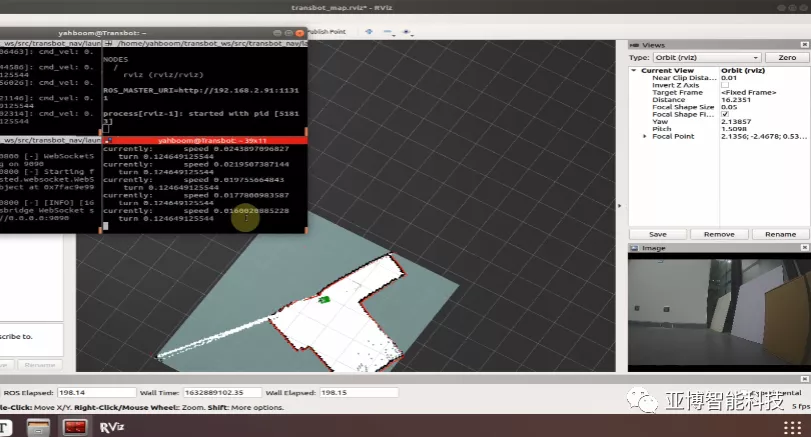811x437 pixels.
Task: Click the Save view button
Action: (x=658, y=234)
